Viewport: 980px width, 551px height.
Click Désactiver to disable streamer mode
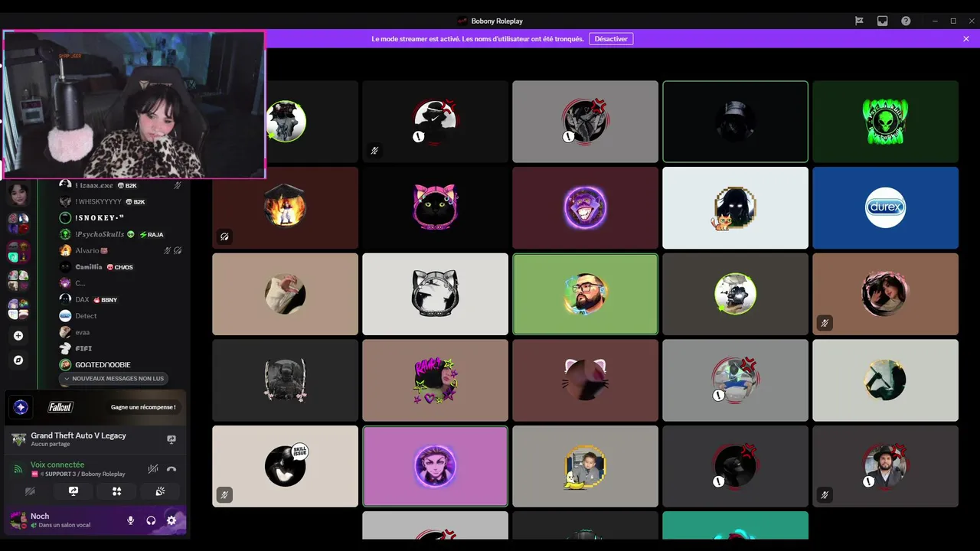[611, 38]
